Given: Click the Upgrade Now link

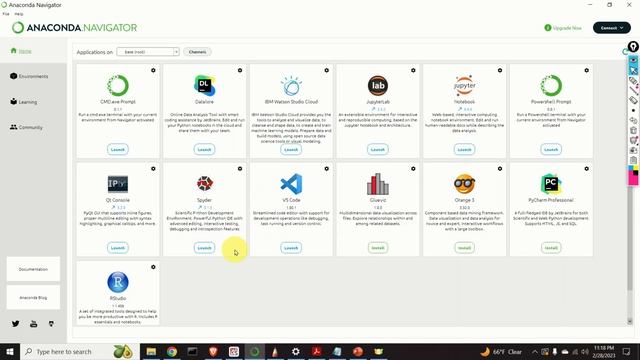Looking at the screenshot, I should coord(563,28).
